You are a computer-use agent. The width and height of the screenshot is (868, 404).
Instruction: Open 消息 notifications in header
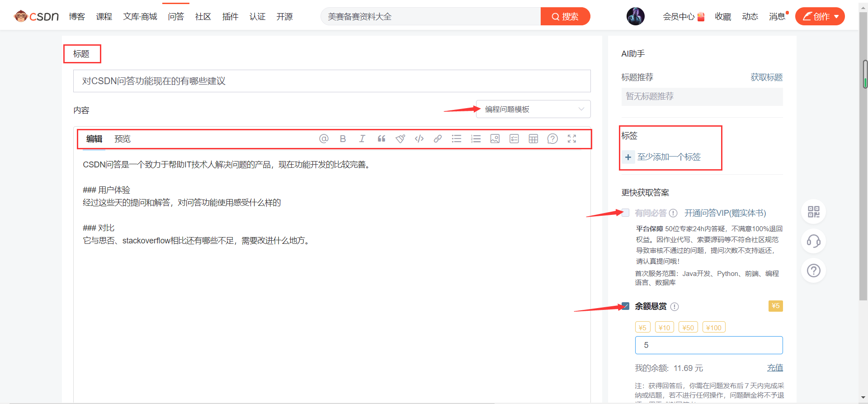pos(777,17)
